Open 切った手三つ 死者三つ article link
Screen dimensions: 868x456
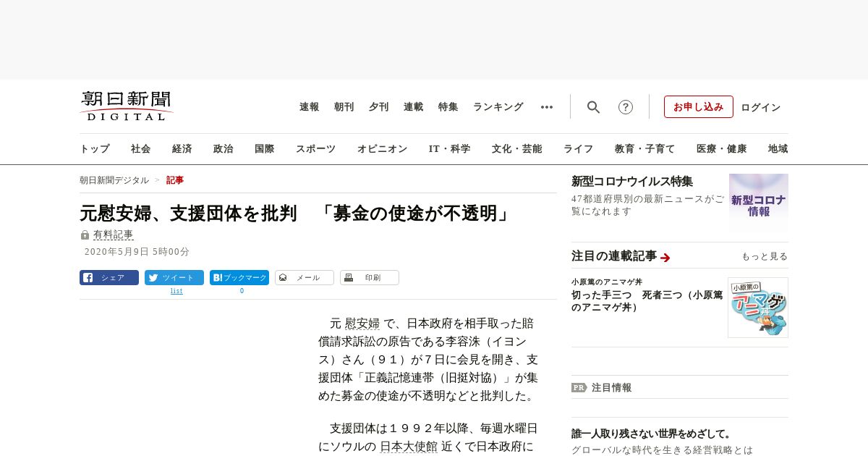647,301
